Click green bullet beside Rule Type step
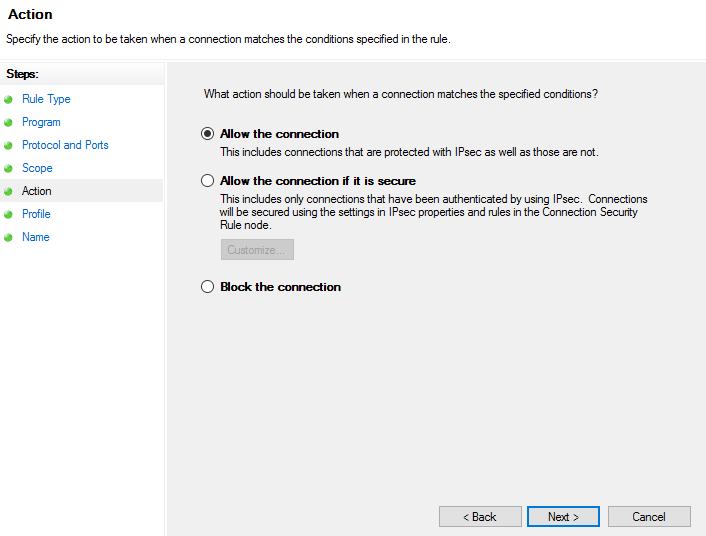This screenshot has height=536, width=706. click(8, 99)
